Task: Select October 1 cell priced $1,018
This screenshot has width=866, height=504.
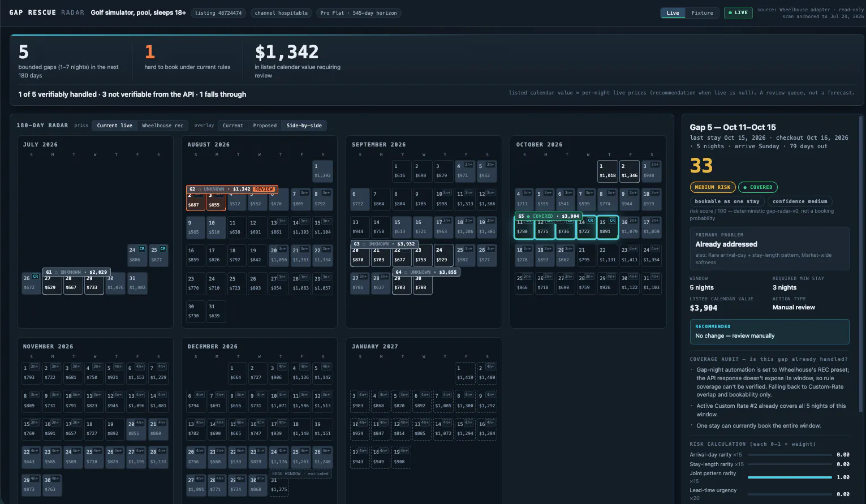Action: point(608,171)
